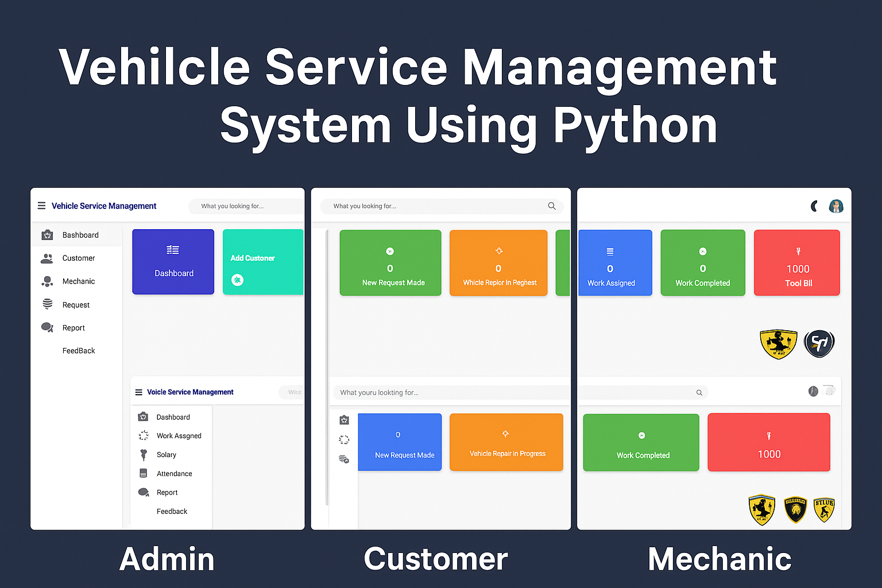This screenshot has height=588, width=882.
Task: Open the Vehicle Repair in Progress card
Action: coord(506,442)
